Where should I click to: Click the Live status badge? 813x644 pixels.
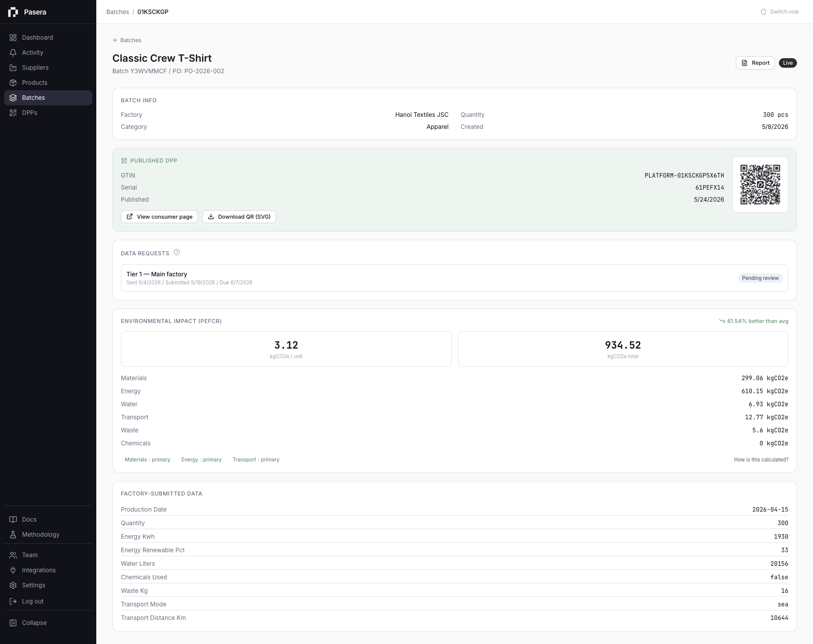(x=788, y=63)
